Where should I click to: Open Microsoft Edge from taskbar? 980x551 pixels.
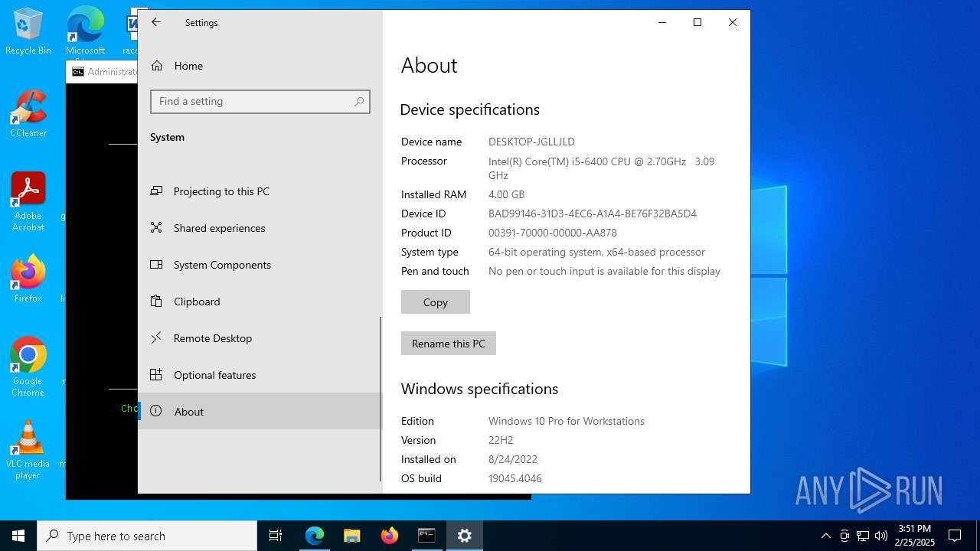click(x=315, y=536)
